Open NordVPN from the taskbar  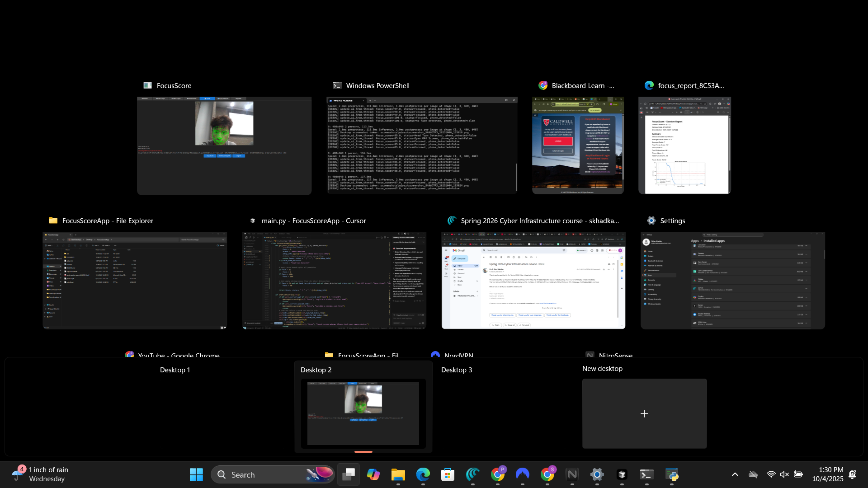pyautogui.click(x=523, y=474)
